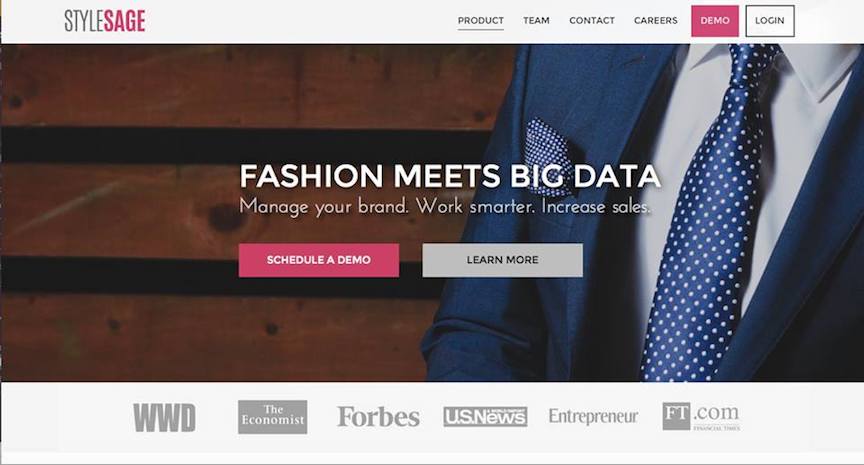Screen dimensions: 864x465
Task: Click the Manage your brand tagline text
Action: point(445,207)
